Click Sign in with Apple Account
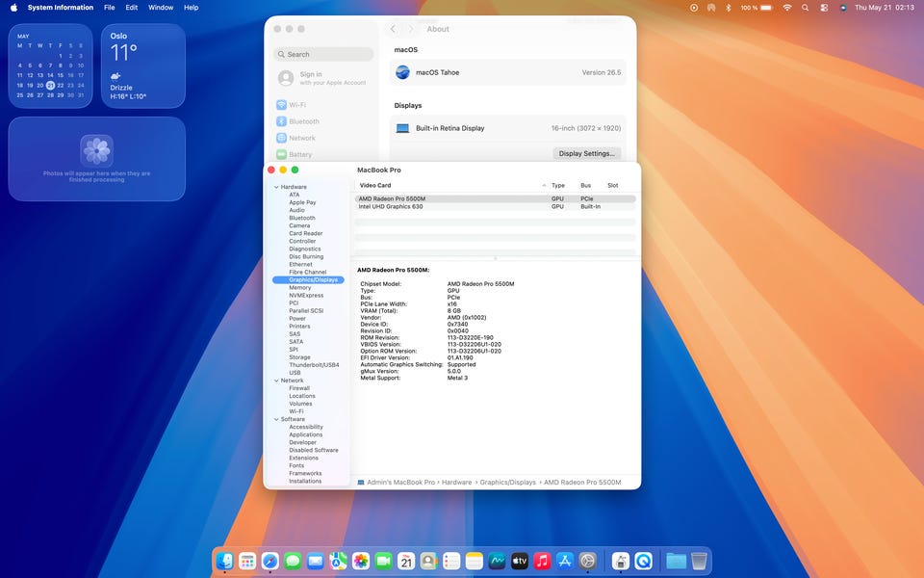The image size is (924, 578). 322,78
